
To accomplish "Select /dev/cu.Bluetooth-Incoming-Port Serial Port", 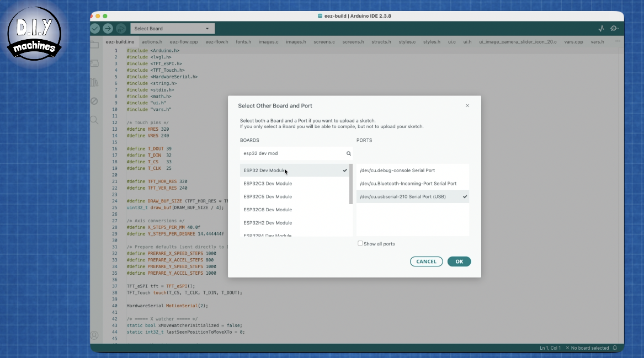I will pyautogui.click(x=413, y=184).
